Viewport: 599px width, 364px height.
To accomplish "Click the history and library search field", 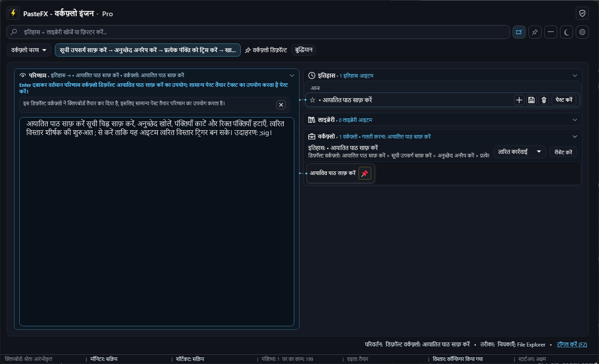I will click(258, 32).
